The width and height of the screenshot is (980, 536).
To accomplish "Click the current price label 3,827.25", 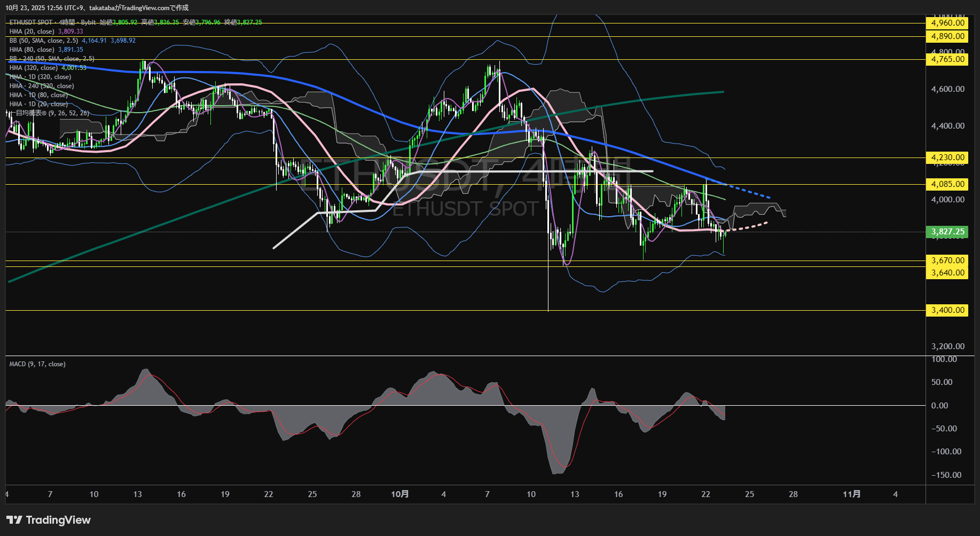I will pos(947,232).
